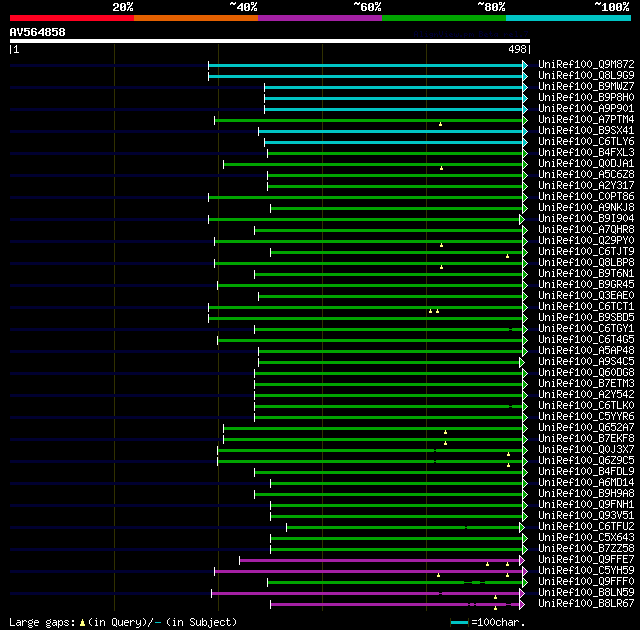
Task: Select UniRef100_Q9FFF0 hit
Action: 586,582
